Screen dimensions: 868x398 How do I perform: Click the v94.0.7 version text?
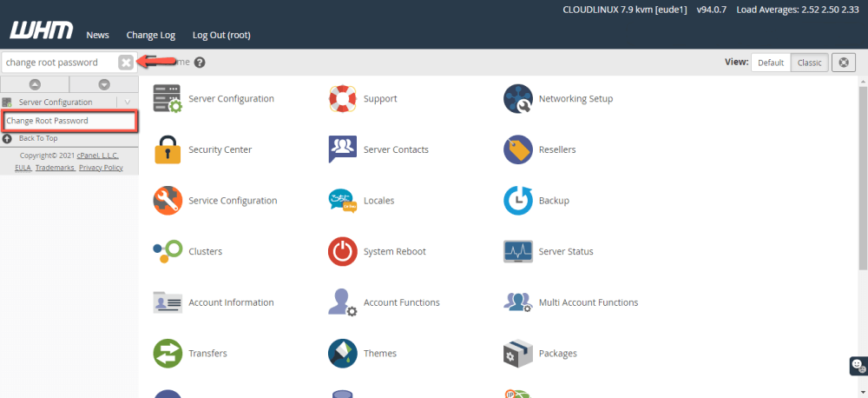tap(712, 10)
